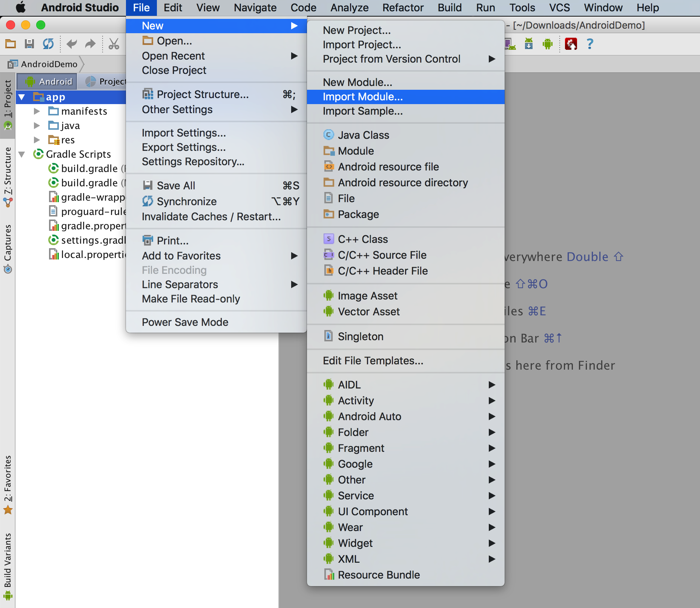Open the Apple menu
Viewport: 700px width, 608px height.
tap(21, 8)
